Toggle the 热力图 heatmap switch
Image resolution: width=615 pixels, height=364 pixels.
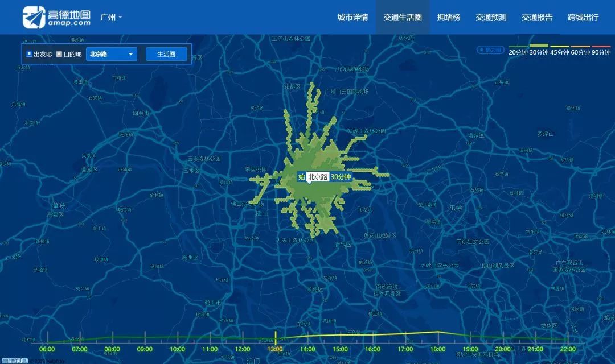tap(490, 50)
